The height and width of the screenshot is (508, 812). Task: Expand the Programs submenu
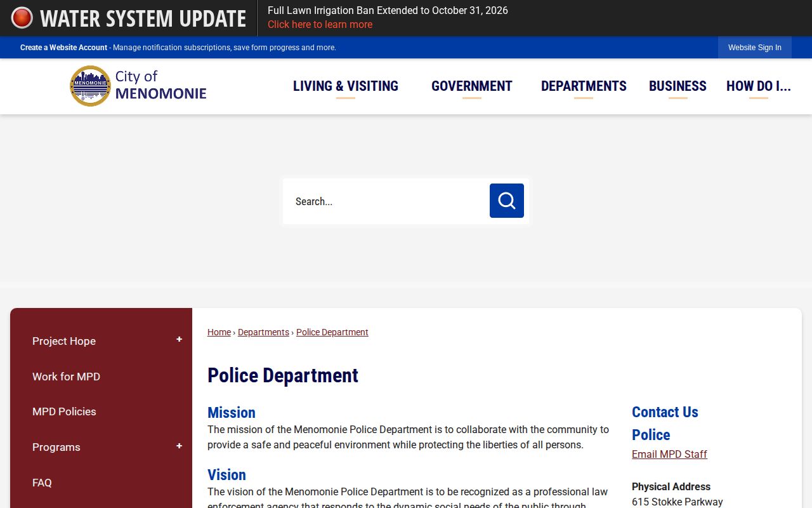[179, 446]
